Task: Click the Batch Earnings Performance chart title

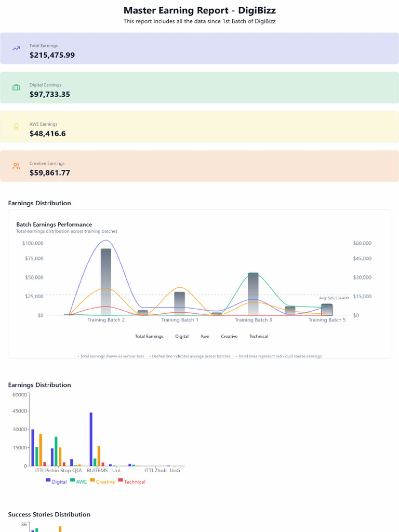Action: (54, 224)
